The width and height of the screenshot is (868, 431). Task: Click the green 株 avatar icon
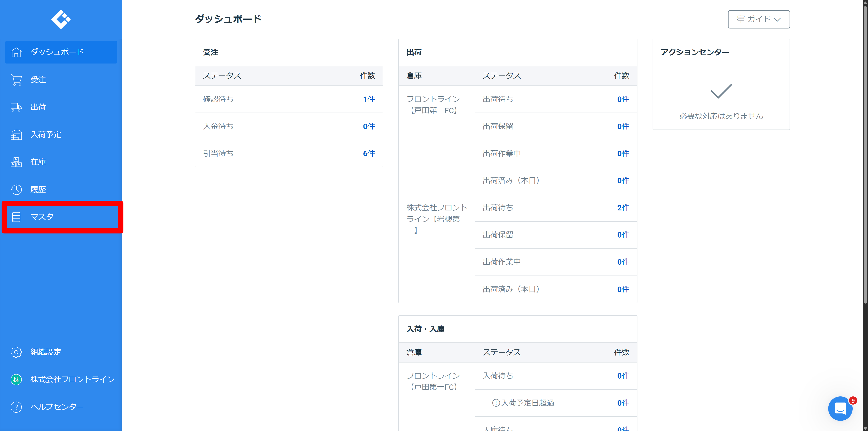coord(16,379)
